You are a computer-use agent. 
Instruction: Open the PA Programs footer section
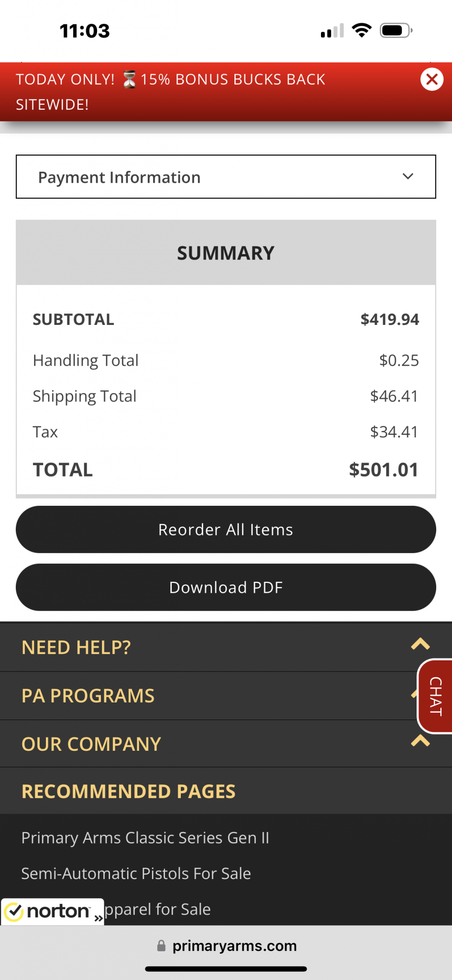pyautogui.click(x=88, y=696)
